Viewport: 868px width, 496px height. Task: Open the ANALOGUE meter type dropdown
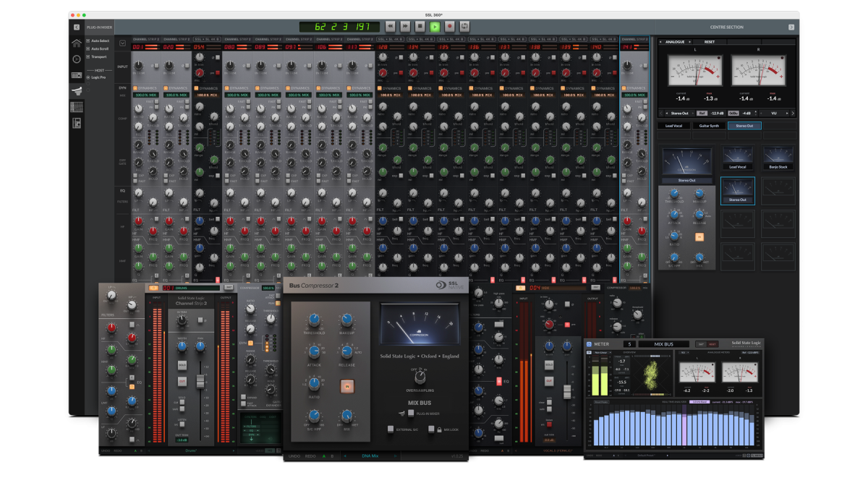click(x=676, y=42)
